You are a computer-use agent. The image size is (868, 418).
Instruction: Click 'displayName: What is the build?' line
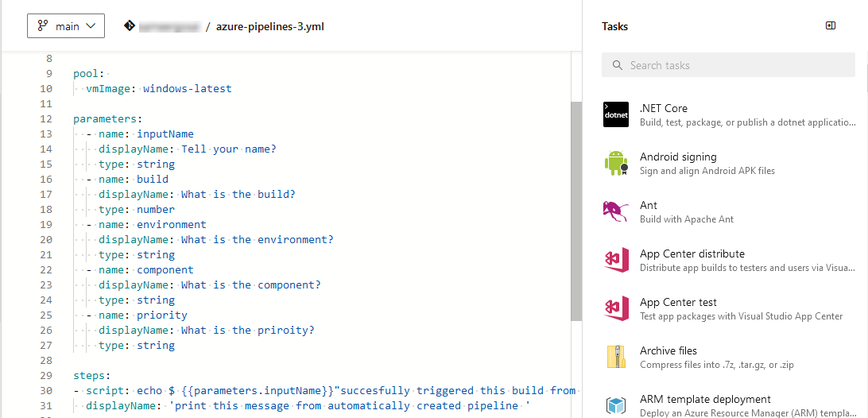click(x=196, y=195)
